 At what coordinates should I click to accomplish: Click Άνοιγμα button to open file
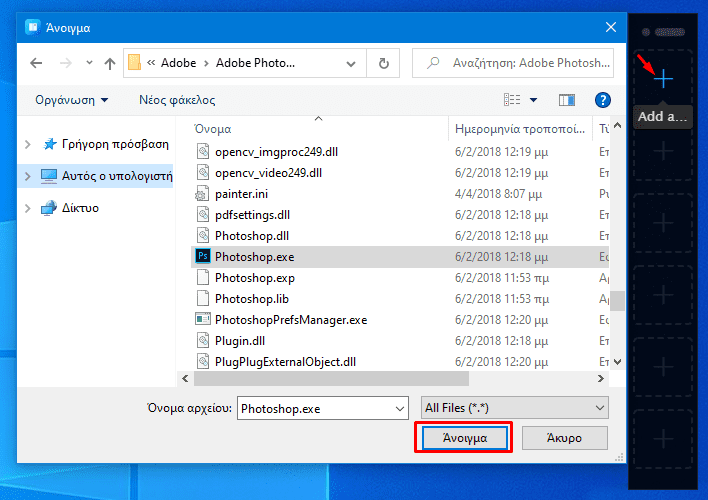point(465,438)
